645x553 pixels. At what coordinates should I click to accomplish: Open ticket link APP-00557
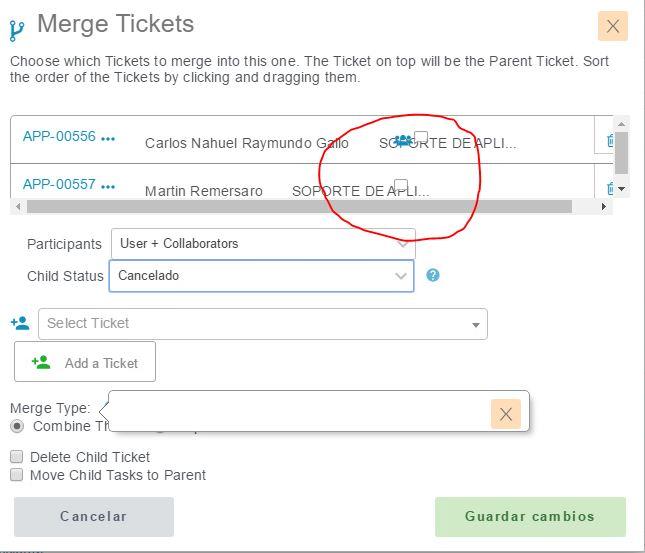[x=59, y=184]
